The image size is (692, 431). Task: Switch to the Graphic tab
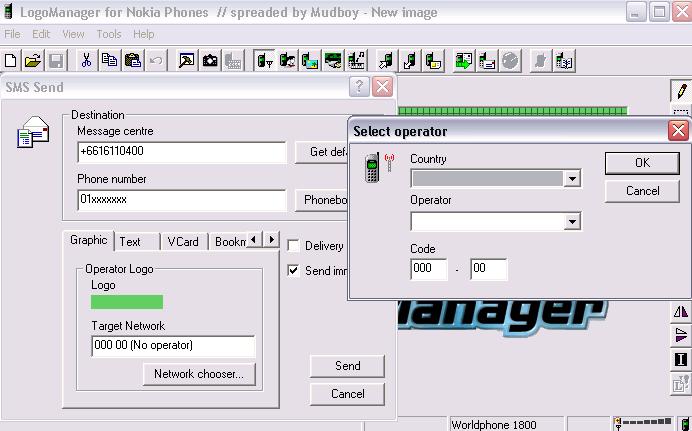[x=89, y=240]
